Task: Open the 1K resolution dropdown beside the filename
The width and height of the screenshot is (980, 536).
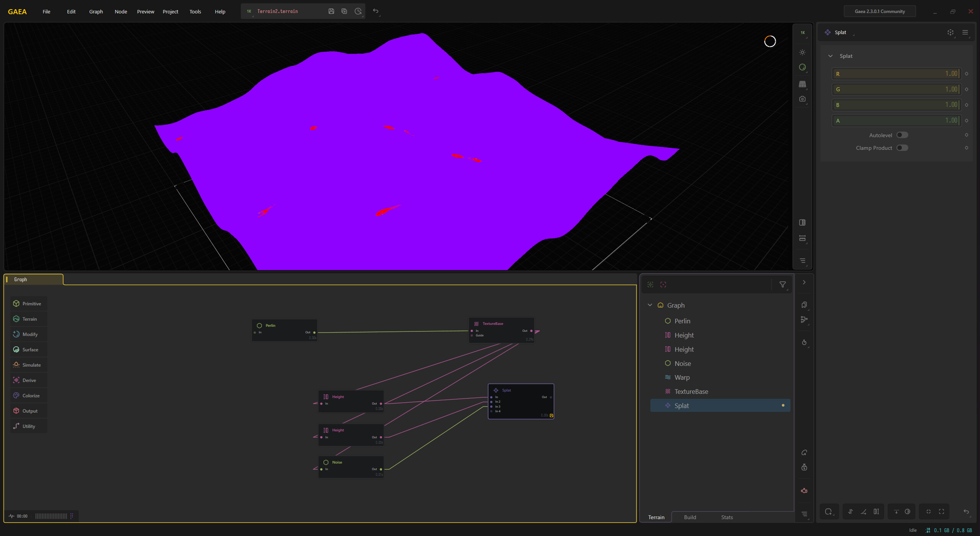Action: click(x=249, y=11)
